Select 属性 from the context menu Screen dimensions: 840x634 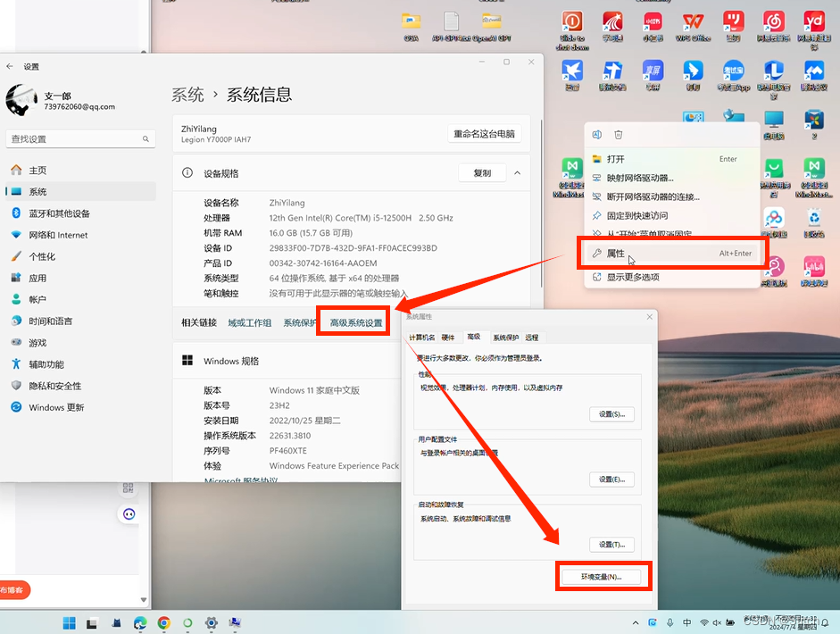click(625, 253)
